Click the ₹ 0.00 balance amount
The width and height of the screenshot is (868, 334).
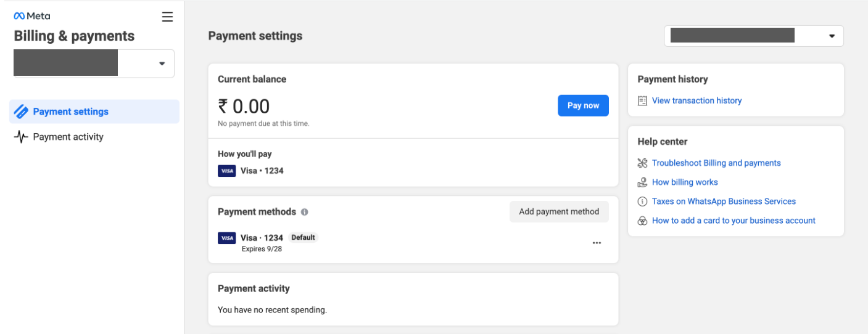244,106
